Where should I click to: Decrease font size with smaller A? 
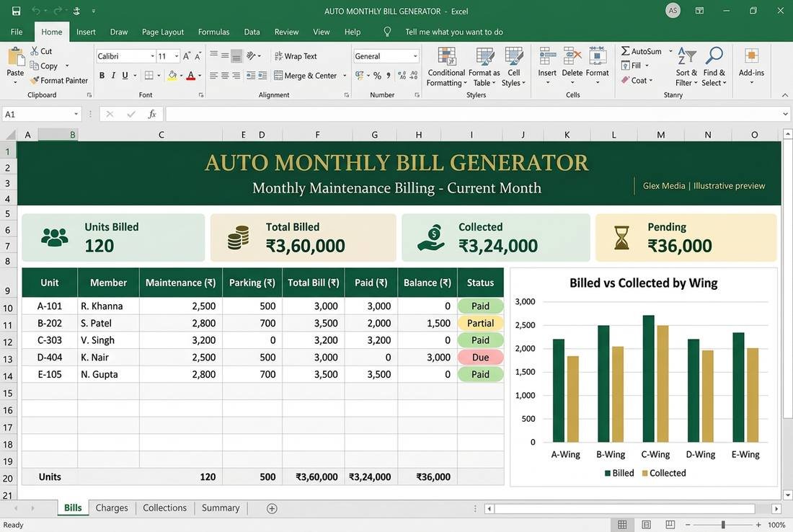tap(198, 56)
